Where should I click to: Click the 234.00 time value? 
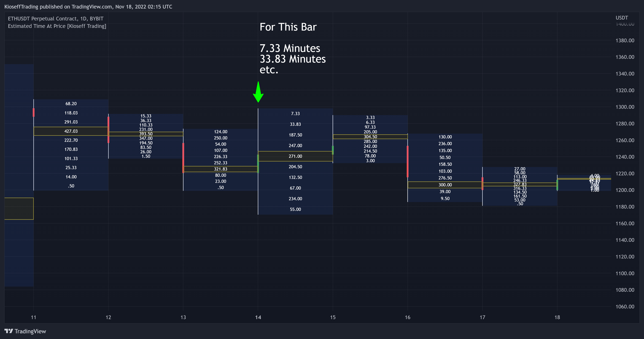click(295, 199)
